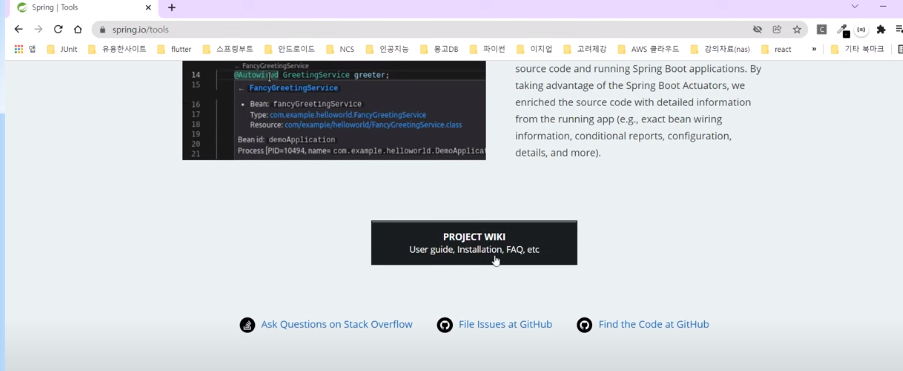
Task: Open the Extensions puzzle piece menu
Action: click(881, 29)
